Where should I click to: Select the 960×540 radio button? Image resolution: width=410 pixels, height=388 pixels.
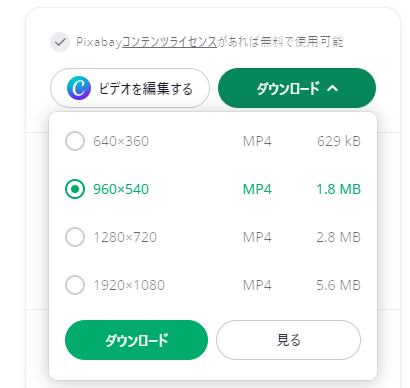(x=75, y=189)
